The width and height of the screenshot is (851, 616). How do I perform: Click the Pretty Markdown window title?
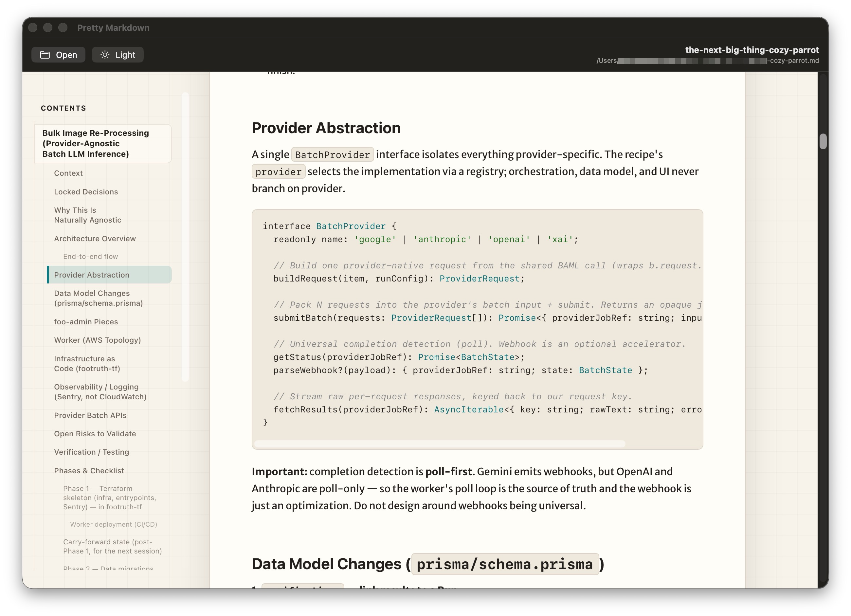[x=113, y=28]
